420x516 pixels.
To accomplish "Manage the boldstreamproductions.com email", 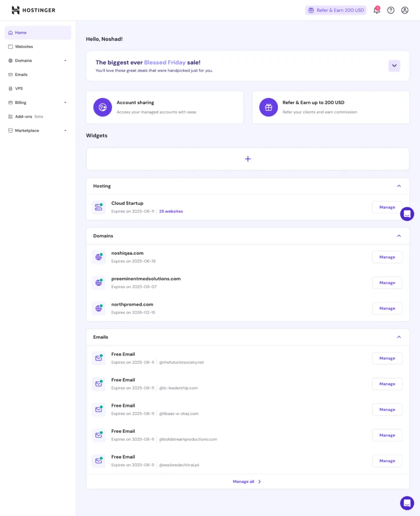I will pyautogui.click(x=387, y=435).
